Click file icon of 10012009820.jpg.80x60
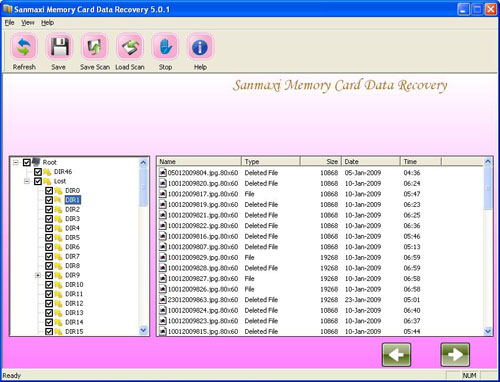 [x=163, y=183]
